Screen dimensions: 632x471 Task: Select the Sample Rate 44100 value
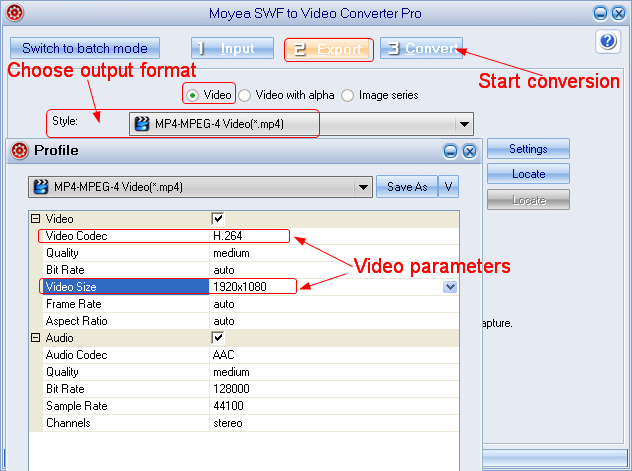tap(228, 406)
